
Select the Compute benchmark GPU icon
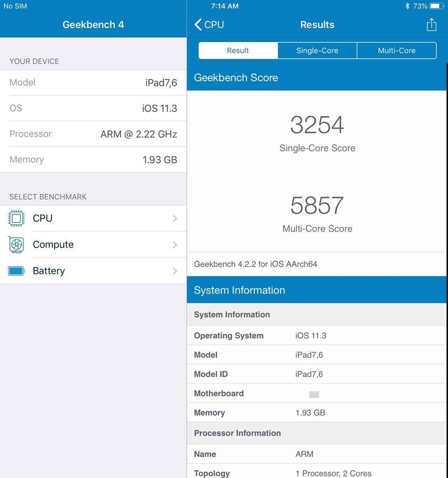[16, 244]
